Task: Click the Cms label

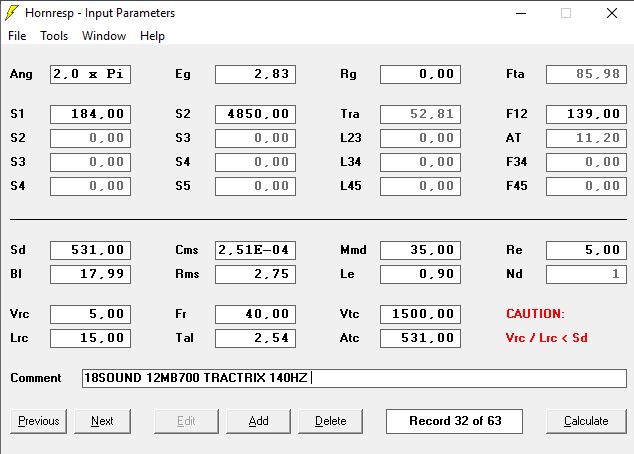Action: pyautogui.click(x=187, y=250)
